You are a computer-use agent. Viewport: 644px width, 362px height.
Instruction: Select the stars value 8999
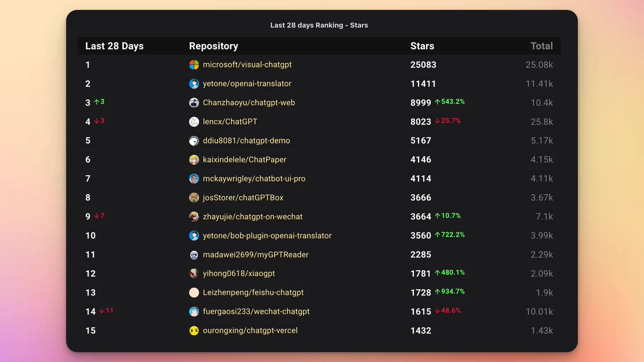click(x=421, y=103)
